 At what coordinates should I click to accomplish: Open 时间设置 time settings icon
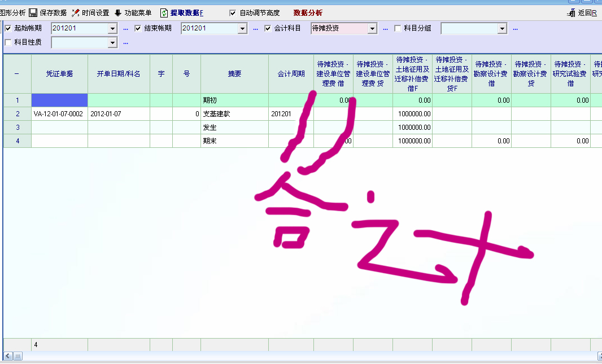coord(75,12)
